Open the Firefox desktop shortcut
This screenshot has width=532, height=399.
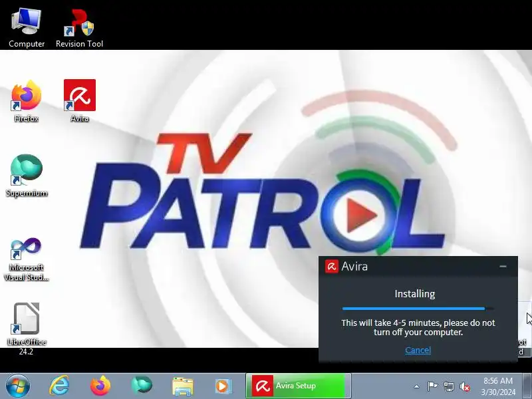[x=27, y=101]
